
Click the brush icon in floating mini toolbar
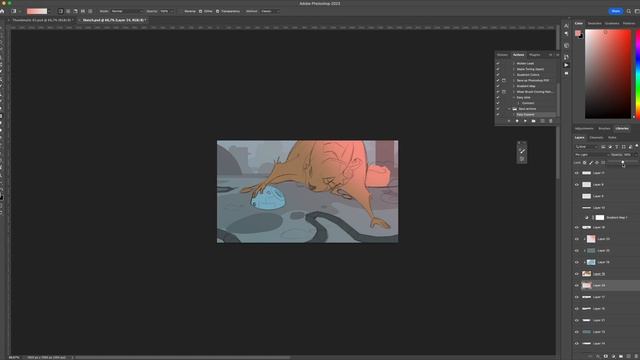522,151
